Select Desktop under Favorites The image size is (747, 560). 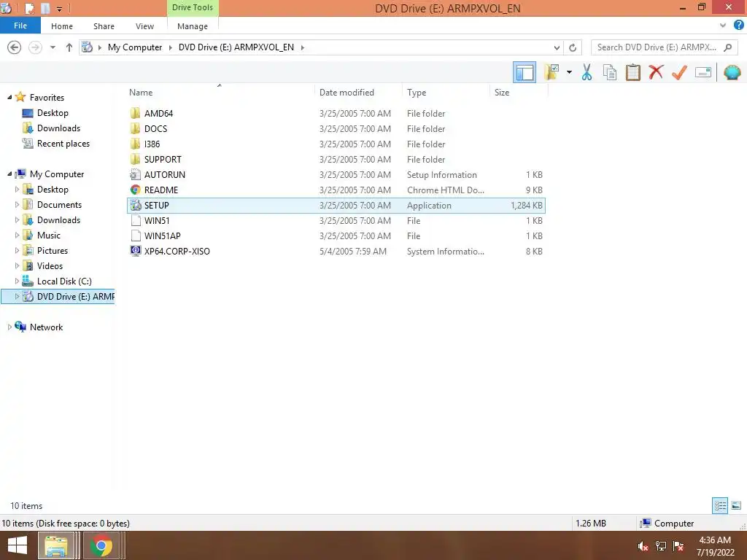[53, 113]
